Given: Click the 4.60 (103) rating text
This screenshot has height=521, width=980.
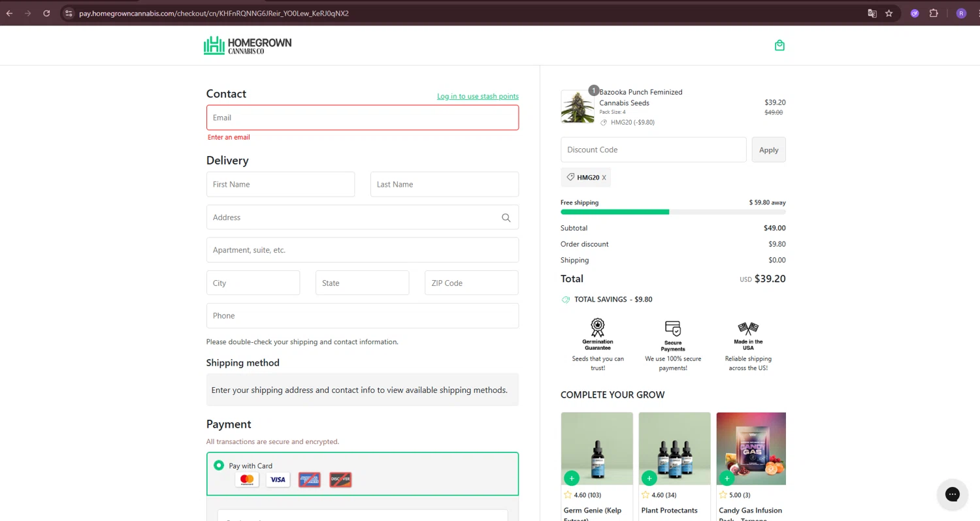Looking at the screenshot, I should click(587, 495).
